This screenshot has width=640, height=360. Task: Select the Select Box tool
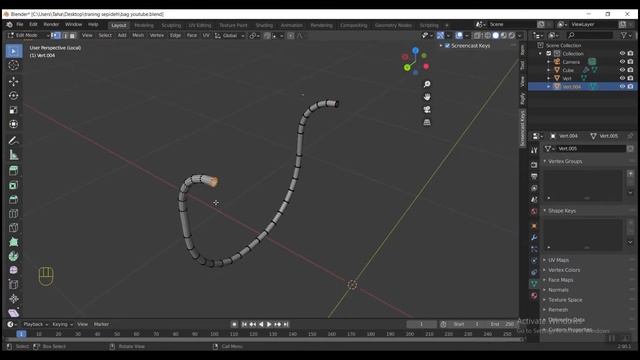(13, 51)
